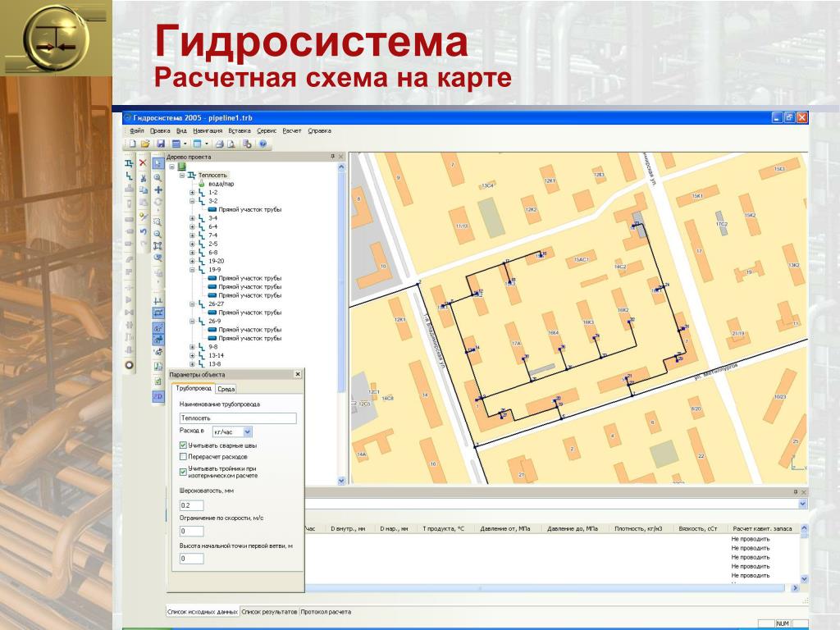840x630 pixels.
Task: Toggle the 2D view mode button
Action: click(x=157, y=396)
